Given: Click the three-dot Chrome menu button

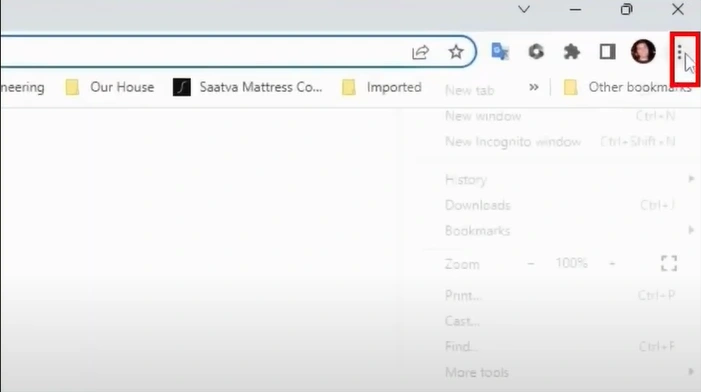Looking at the screenshot, I should [x=680, y=52].
